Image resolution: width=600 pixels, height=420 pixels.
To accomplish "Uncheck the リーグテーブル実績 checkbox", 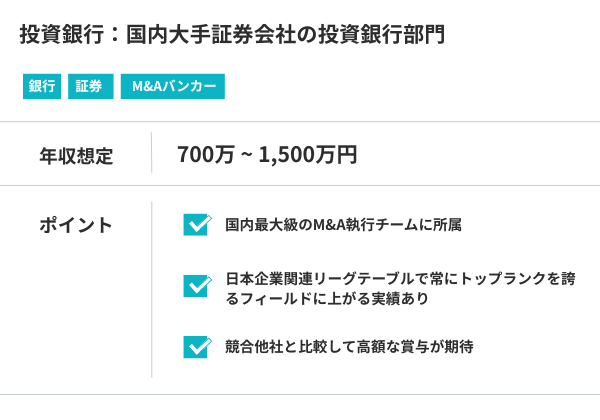I will tap(196, 287).
